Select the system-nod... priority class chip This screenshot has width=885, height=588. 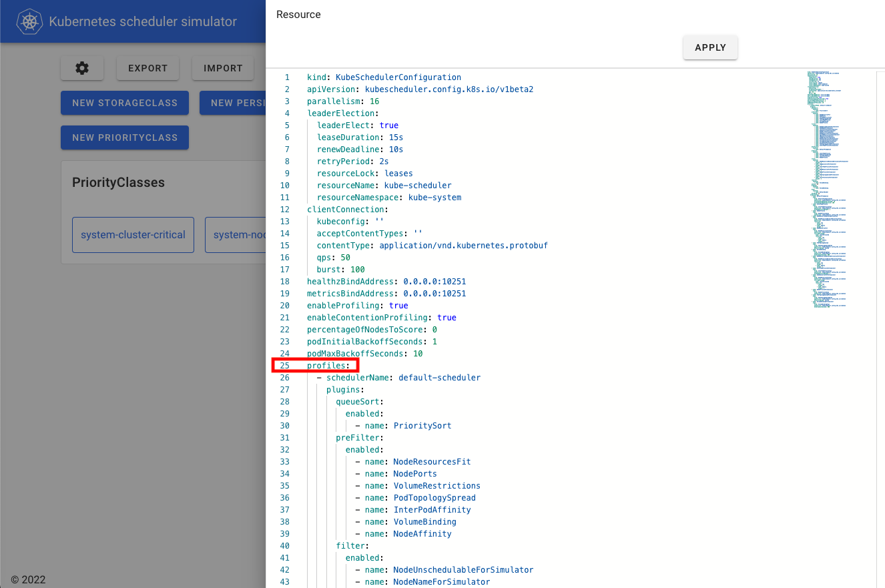(x=236, y=235)
